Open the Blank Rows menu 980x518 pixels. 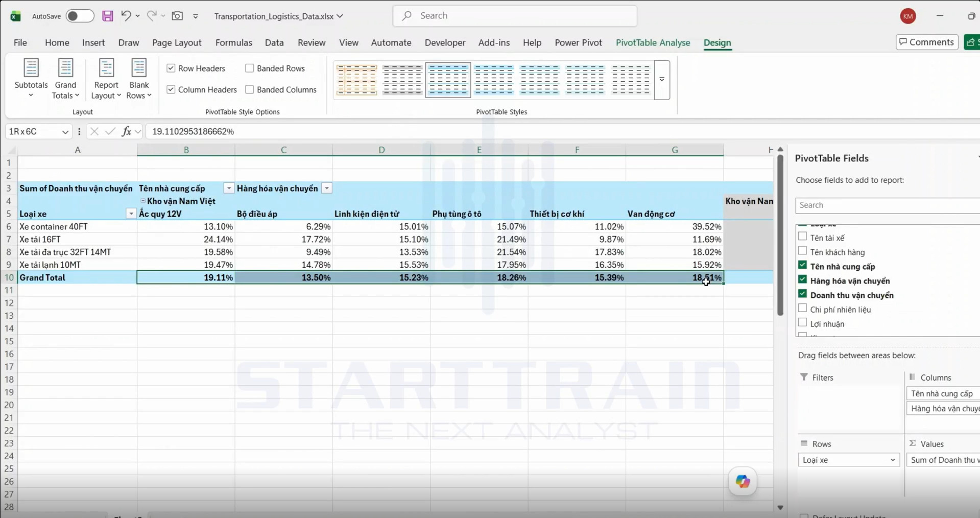tap(139, 79)
